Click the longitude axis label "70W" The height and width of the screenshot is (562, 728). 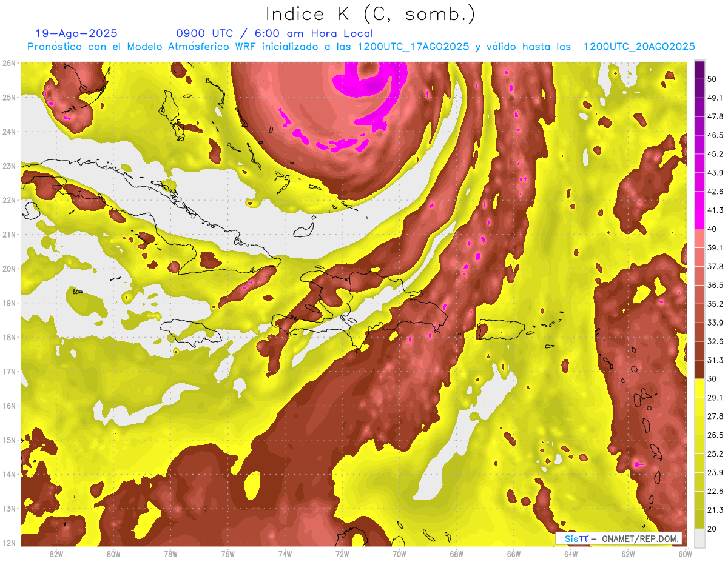point(399,554)
